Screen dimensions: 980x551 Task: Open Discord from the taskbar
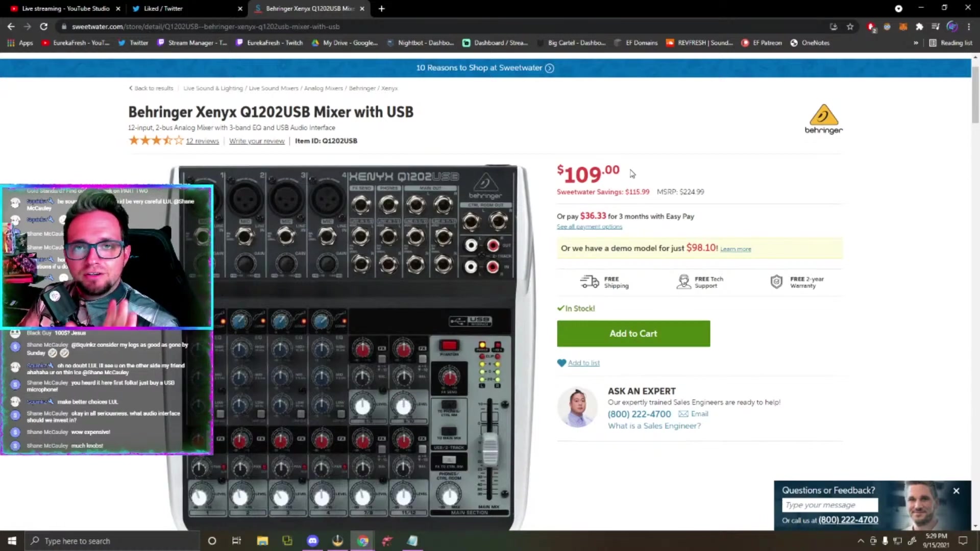point(312,541)
